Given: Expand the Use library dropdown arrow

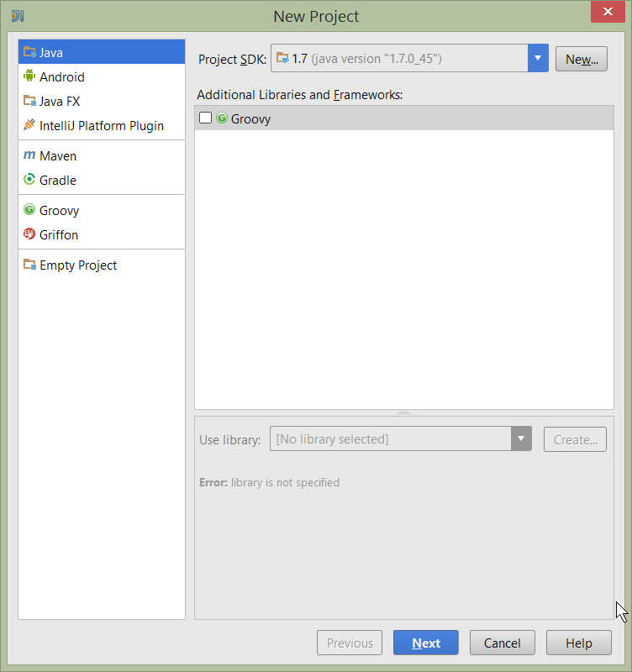Looking at the screenshot, I should coord(521,438).
